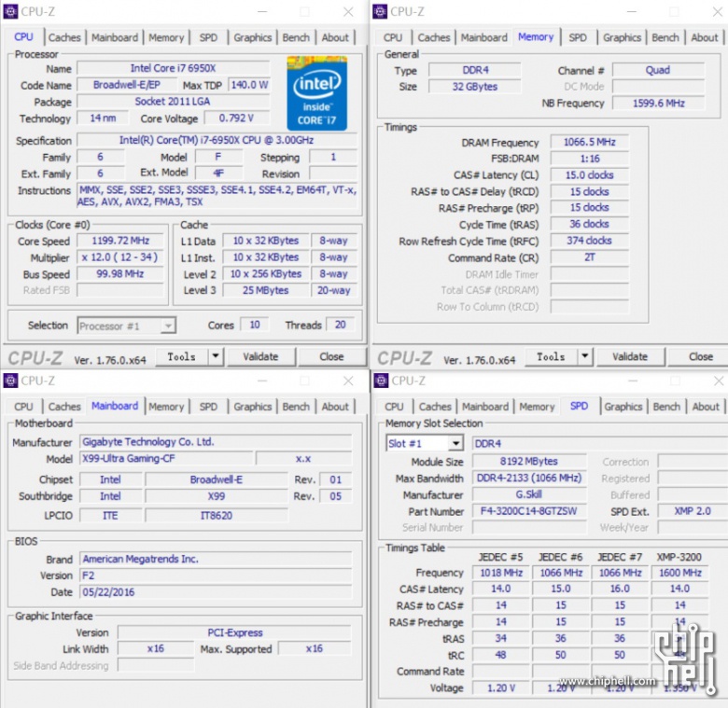Click Tools button in Memory window
The height and width of the screenshot is (708, 728).
551,356
